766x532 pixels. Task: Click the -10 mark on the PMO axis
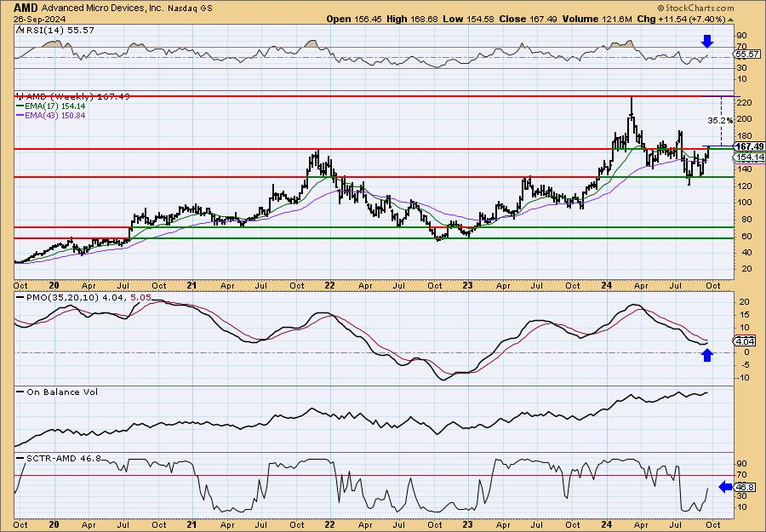click(744, 377)
